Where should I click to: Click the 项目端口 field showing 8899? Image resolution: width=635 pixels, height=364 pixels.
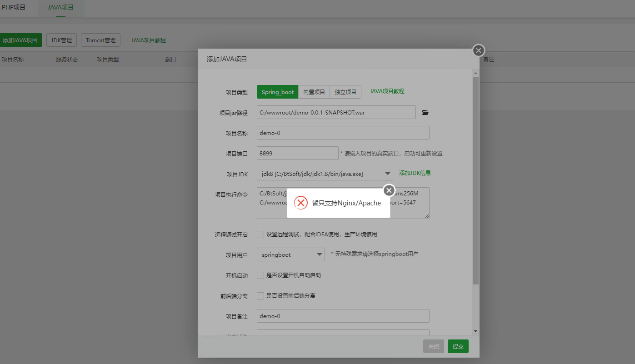298,153
